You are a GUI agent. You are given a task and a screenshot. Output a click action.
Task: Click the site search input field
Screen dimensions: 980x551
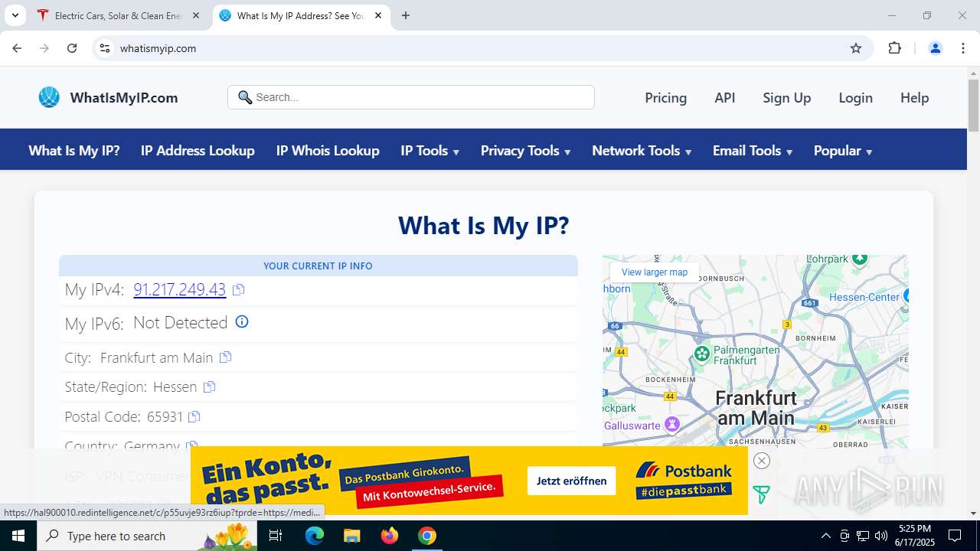[x=411, y=97]
